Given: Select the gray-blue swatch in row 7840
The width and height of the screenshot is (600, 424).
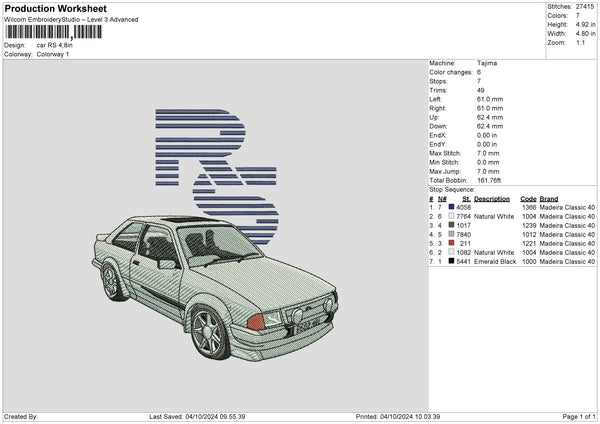Looking at the screenshot, I should point(451,234).
